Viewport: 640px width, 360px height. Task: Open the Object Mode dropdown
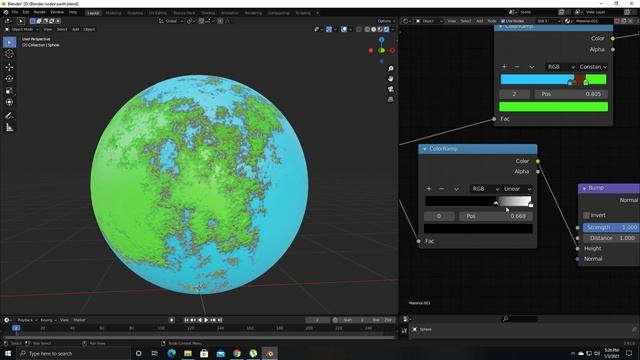(22, 29)
